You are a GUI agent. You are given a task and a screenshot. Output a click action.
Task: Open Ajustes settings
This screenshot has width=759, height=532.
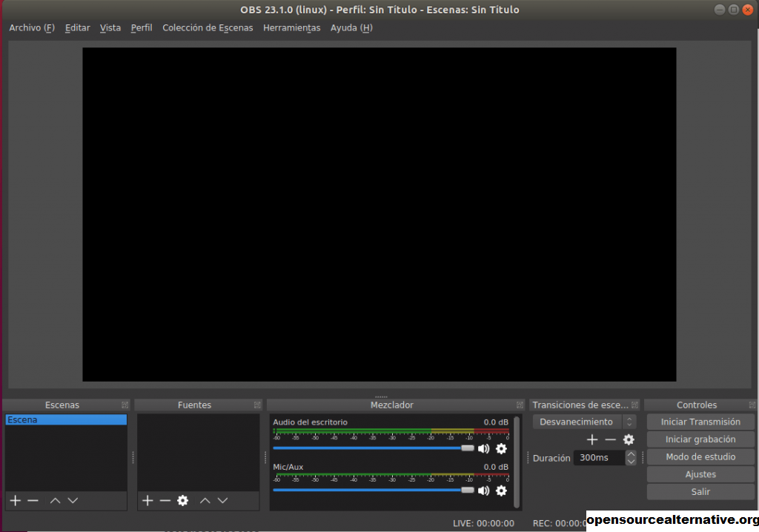[700, 474]
